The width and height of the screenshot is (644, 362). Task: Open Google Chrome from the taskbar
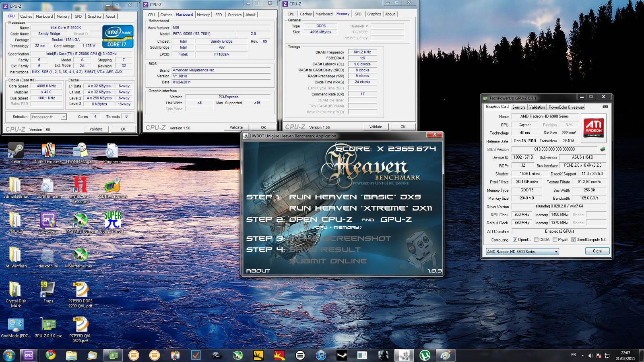50,355
